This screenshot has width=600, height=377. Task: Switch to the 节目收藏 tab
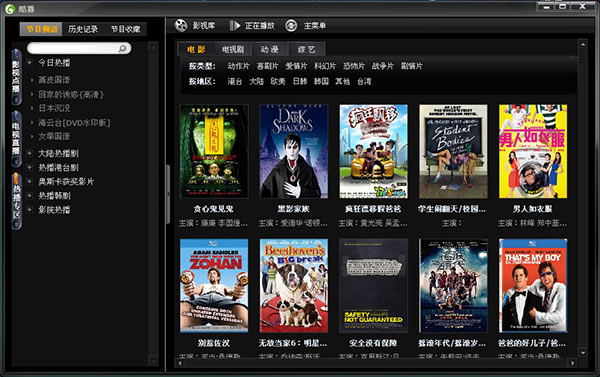[126, 29]
